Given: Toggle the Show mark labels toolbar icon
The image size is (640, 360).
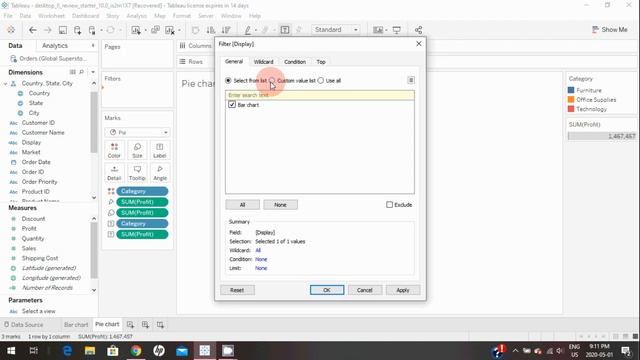Looking at the screenshot, I should click(x=285, y=30).
